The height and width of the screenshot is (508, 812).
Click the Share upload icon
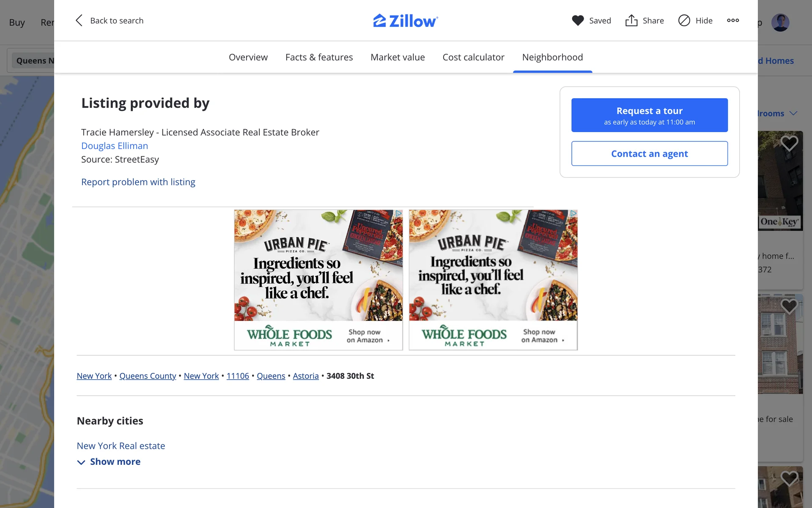click(x=631, y=20)
